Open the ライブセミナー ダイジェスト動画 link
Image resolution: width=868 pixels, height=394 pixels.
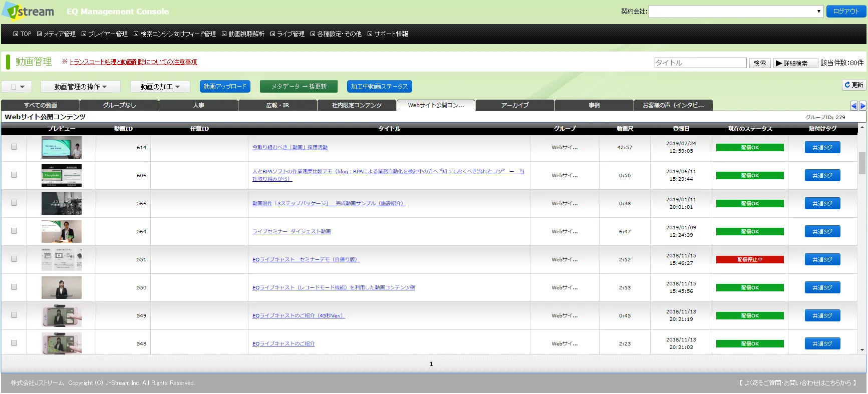point(292,231)
